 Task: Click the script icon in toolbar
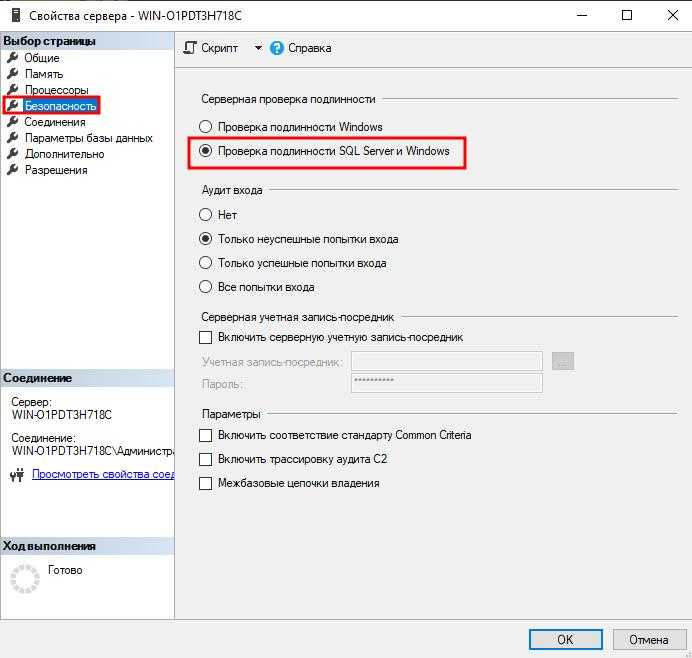(x=190, y=48)
